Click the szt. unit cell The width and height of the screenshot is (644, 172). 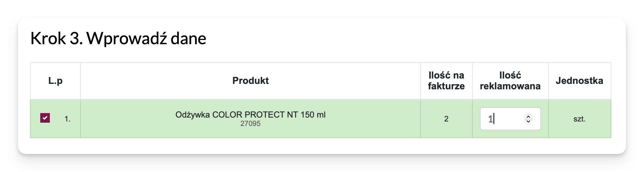coord(579,119)
